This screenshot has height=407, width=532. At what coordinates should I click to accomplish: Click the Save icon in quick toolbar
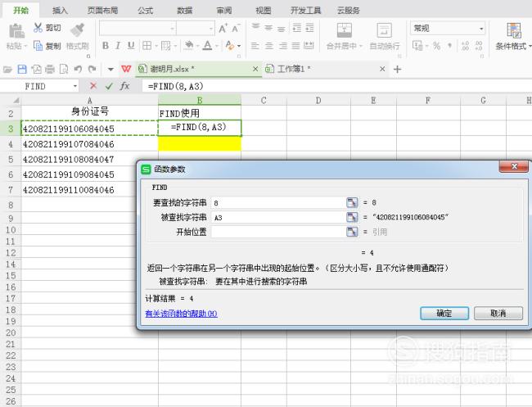click(x=22, y=70)
